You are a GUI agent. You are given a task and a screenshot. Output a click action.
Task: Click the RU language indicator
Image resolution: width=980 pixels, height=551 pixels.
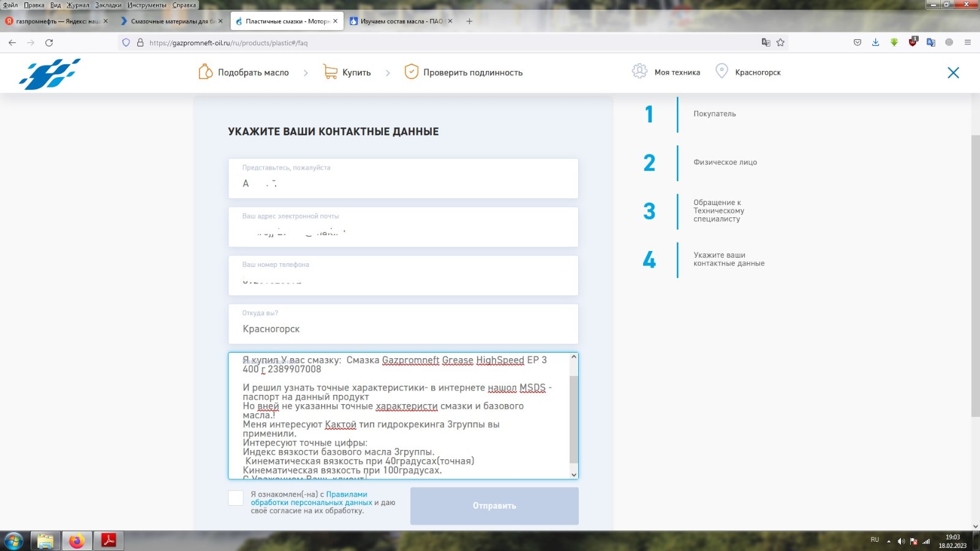(x=875, y=540)
